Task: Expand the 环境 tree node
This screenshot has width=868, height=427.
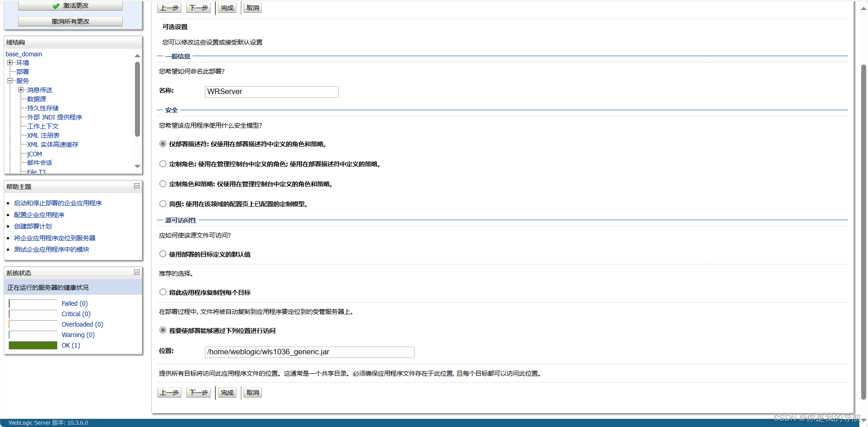Action: [10, 62]
